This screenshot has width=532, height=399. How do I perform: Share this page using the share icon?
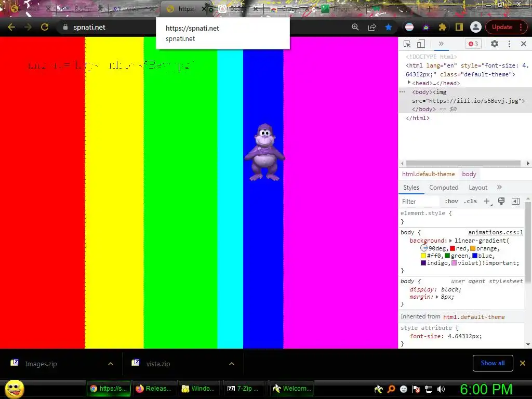pyautogui.click(x=372, y=27)
